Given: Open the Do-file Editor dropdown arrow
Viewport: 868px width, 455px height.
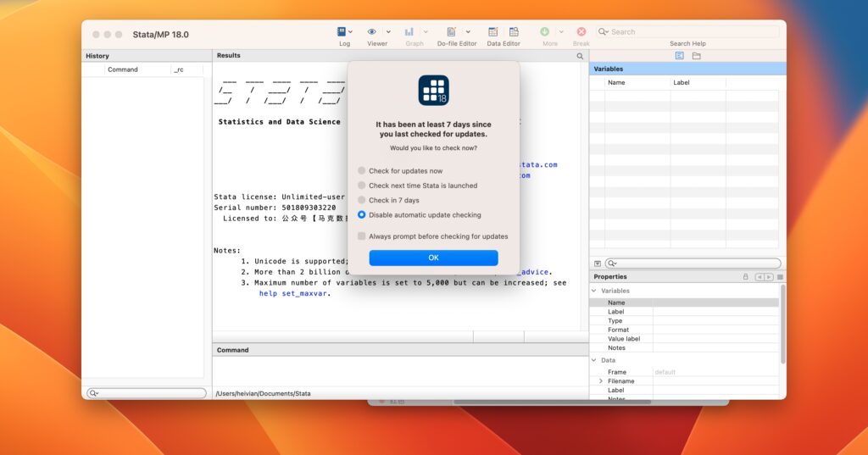Looking at the screenshot, I should (468, 32).
